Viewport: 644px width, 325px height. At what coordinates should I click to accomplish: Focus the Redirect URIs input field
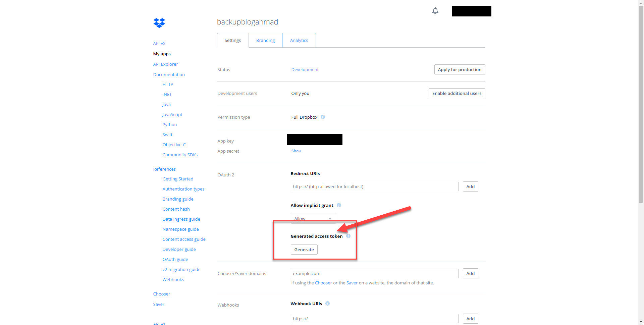point(374,186)
